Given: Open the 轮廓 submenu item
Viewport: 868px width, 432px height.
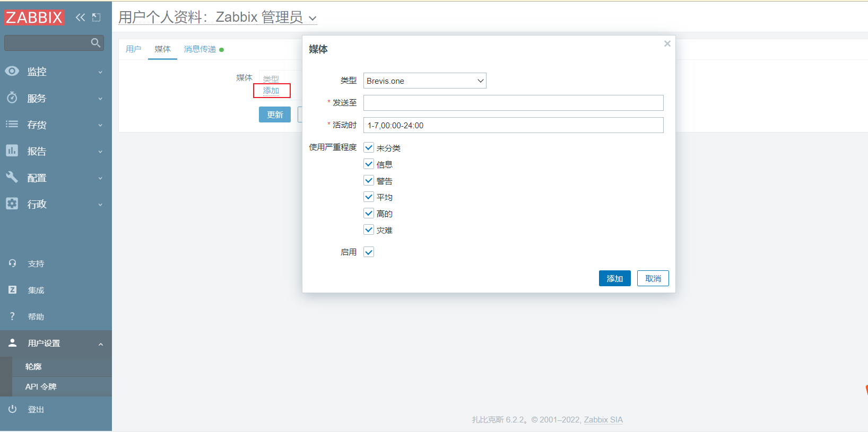Looking at the screenshot, I should click(x=33, y=366).
